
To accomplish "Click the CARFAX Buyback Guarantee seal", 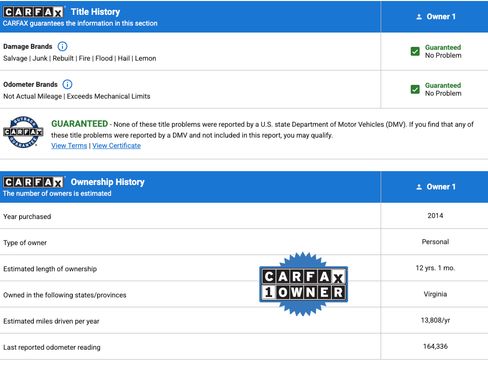I will (23, 132).
